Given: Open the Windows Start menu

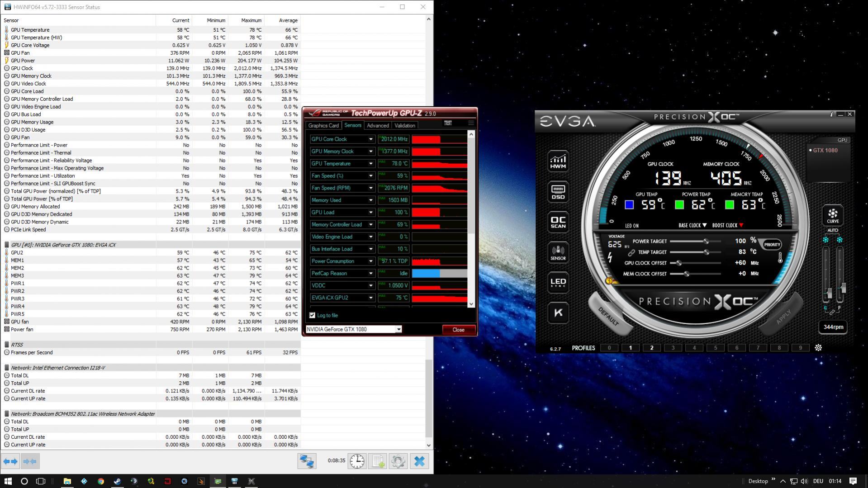Looking at the screenshot, I should click(x=8, y=481).
